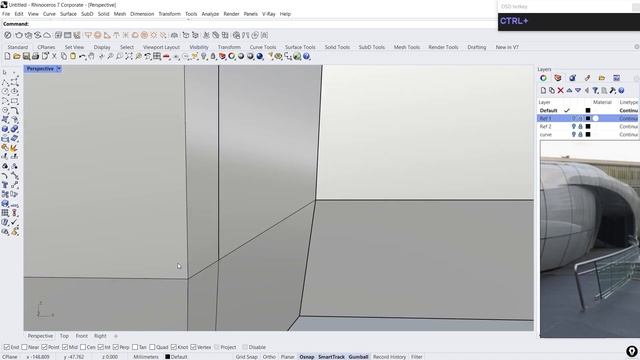Viewport: 640px width, 360px height.
Task: Toggle Ref 2 layer visibility bulb
Action: coord(573,127)
